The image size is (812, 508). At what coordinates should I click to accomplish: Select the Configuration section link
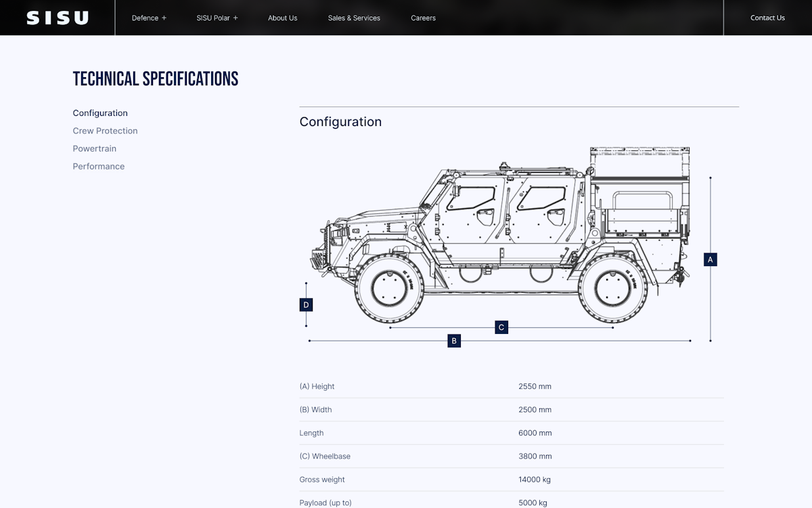[100, 113]
